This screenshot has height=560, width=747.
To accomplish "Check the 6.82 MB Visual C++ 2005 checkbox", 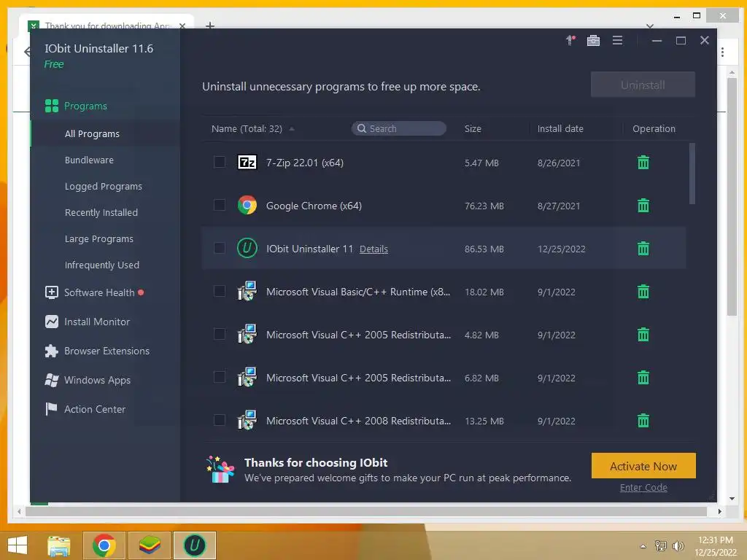I will click(x=219, y=377).
